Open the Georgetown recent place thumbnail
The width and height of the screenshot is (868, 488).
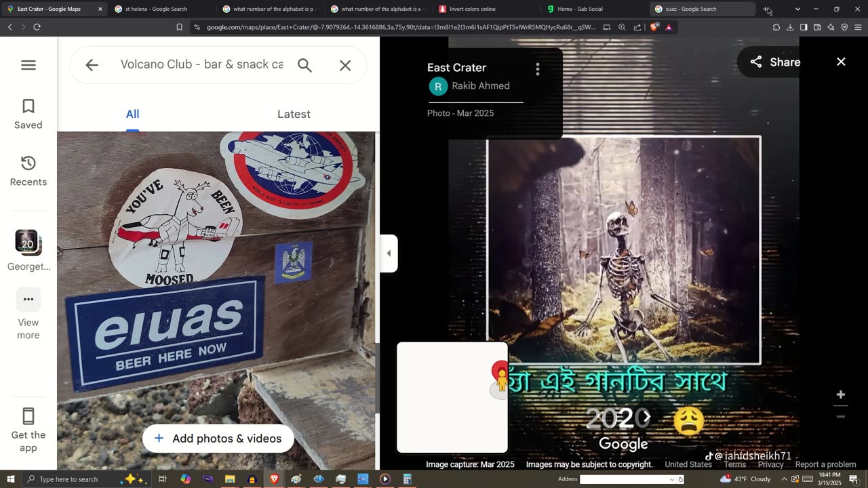coord(28,242)
